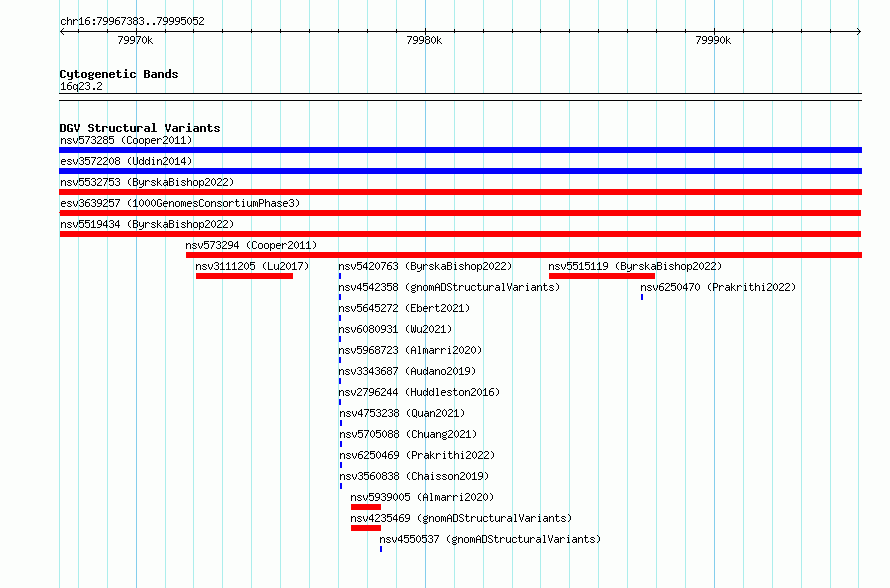Click the nsv6250470 (Prakrithi2022) label
890x588 pixels.
[x=718, y=287]
